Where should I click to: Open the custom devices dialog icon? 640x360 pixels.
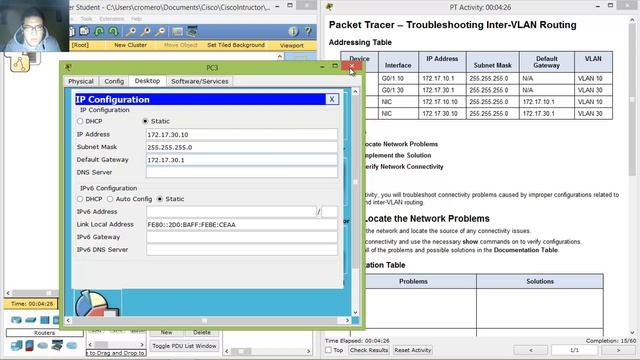click(x=192, y=31)
